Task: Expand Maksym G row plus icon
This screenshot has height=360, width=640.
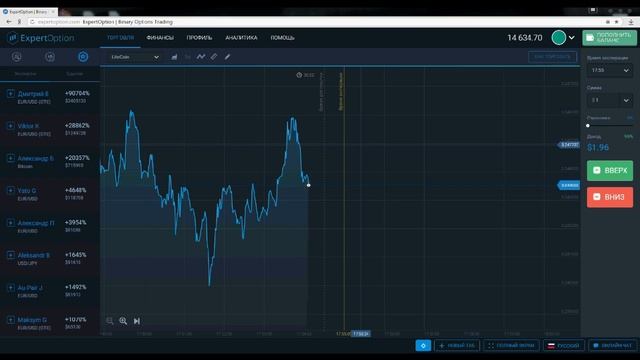Action: pyautogui.click(x=11, y=320)
